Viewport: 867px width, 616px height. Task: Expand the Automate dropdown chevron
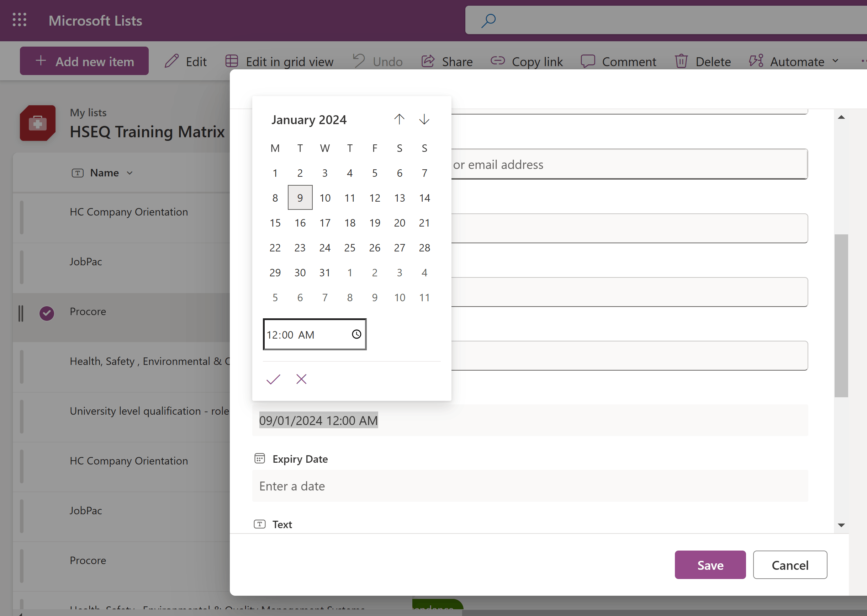tap(835, 61)
